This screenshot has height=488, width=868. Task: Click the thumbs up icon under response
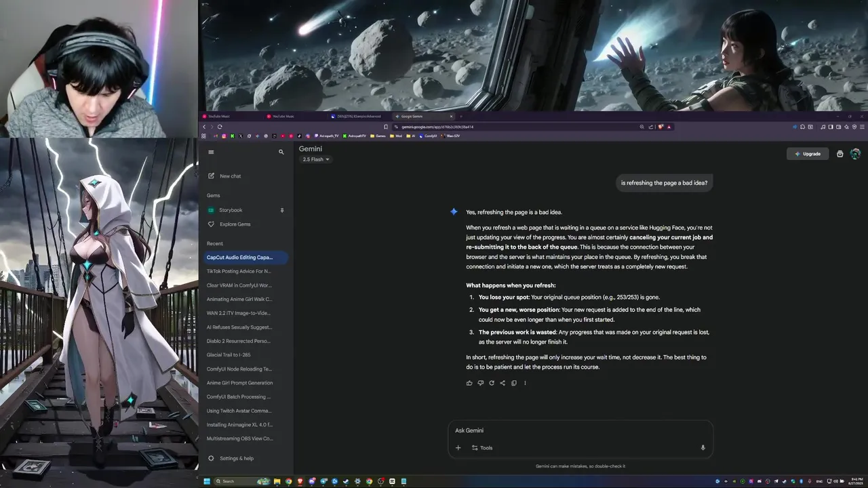click(469, 383)
